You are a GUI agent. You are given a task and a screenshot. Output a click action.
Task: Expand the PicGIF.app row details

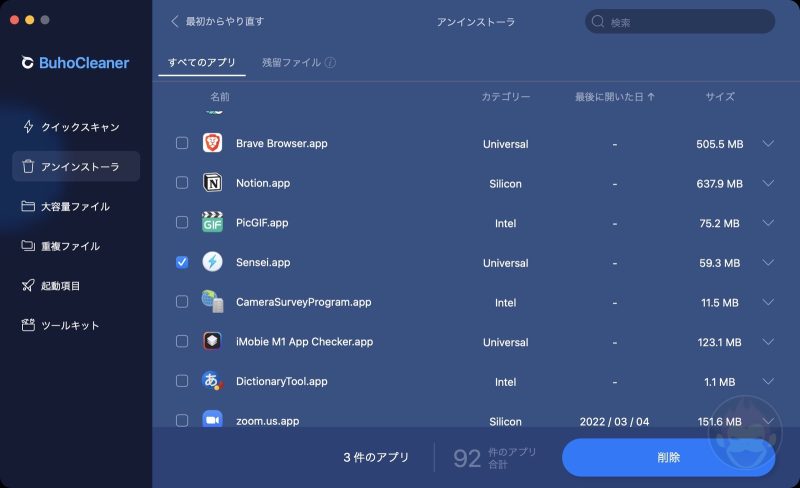coord(768,223)
